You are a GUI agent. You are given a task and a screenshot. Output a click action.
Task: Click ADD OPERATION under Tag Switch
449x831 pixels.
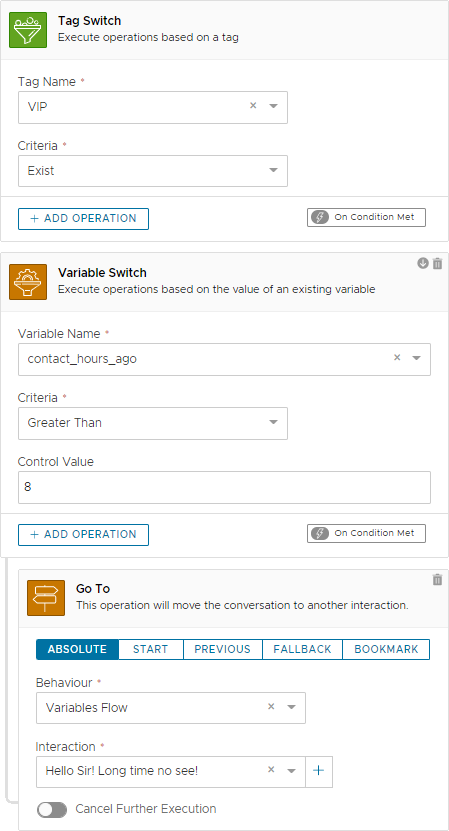click(x=83, y=218)
